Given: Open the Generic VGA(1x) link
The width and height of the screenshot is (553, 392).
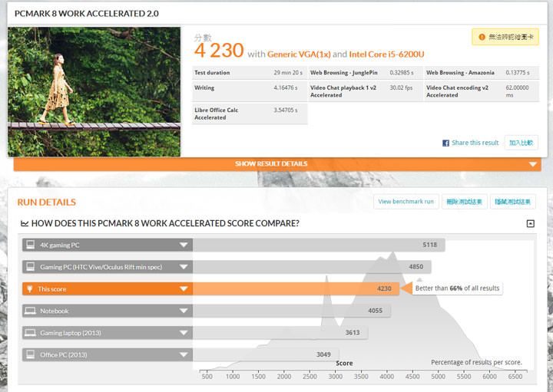Looking at the screenshot, I should pos(299,54).
